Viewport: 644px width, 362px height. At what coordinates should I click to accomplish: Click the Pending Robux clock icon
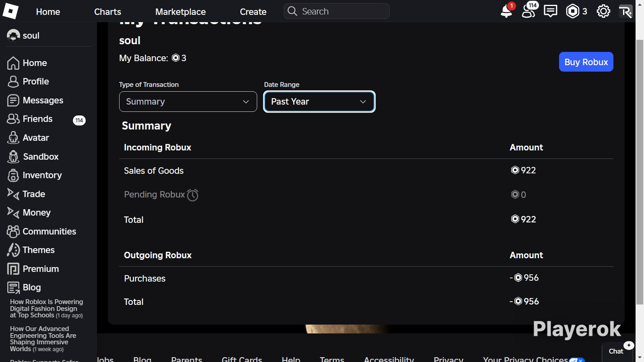tap(193, 195)
